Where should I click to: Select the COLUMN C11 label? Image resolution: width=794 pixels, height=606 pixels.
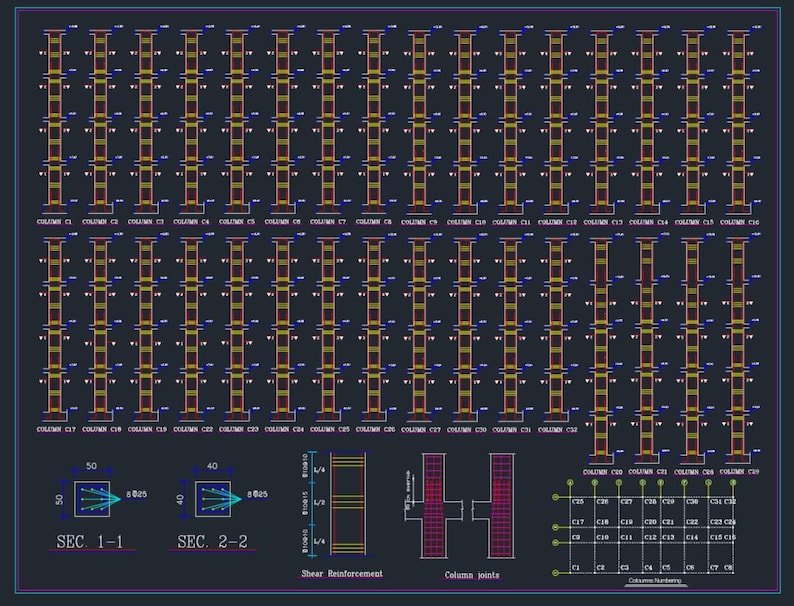[511, 222]
